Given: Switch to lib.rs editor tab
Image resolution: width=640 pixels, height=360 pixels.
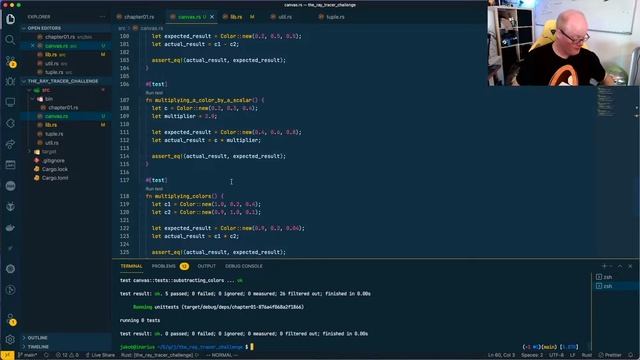Looking at the screenshot, I should (239, 17).
